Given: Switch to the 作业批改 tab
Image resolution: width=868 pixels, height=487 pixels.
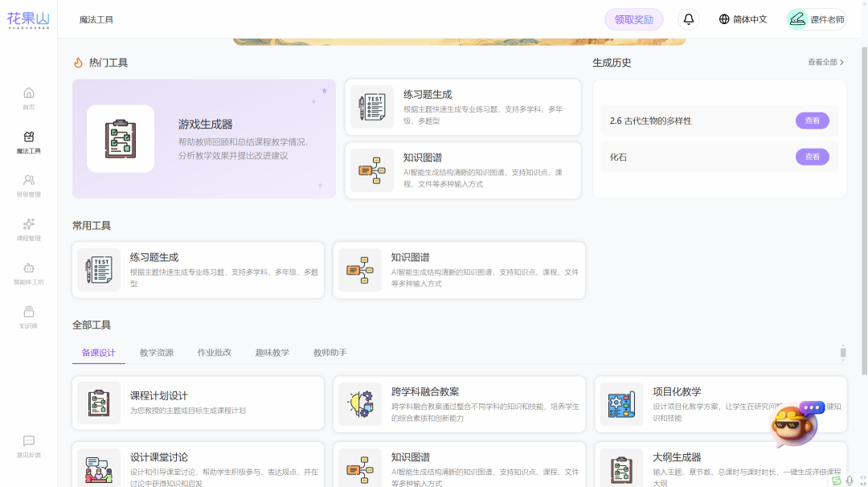Looking at the screenshot, I should (215, 352).
